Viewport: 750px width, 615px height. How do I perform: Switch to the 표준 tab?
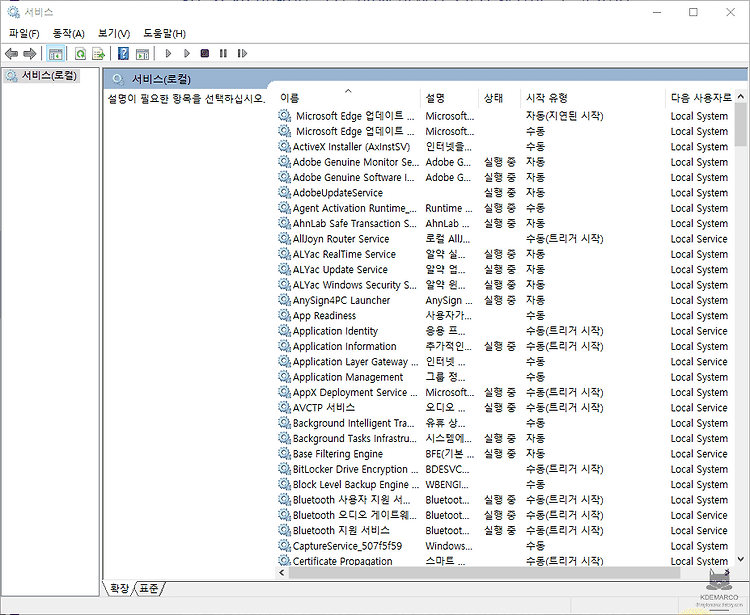[149, 588]
